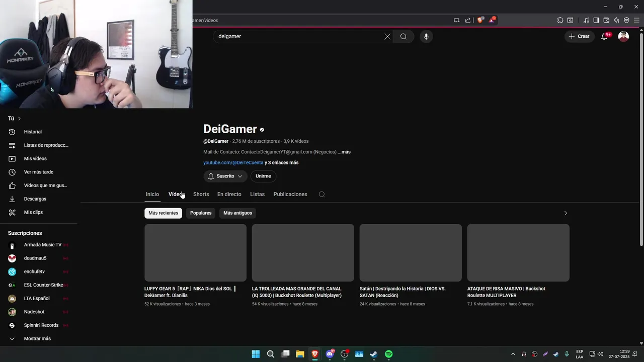
Task: Switch to the Publicaciones tab
Action: click(x=290, y=194)
